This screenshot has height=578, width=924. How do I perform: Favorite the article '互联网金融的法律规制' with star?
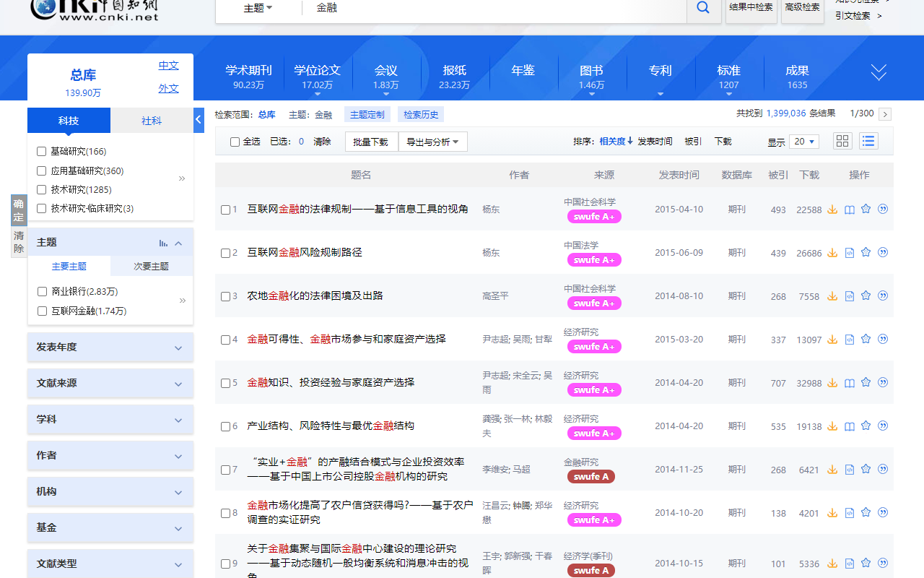(x=866, y=209)
